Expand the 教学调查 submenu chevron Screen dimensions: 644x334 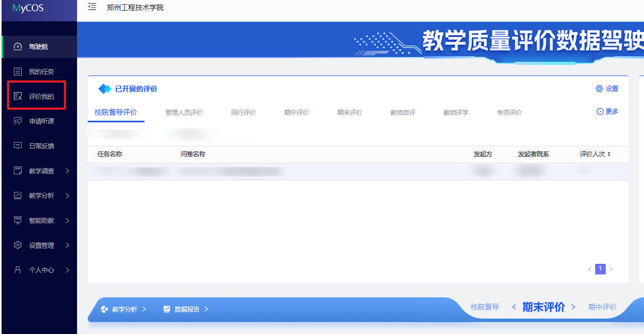pos(67,171)
